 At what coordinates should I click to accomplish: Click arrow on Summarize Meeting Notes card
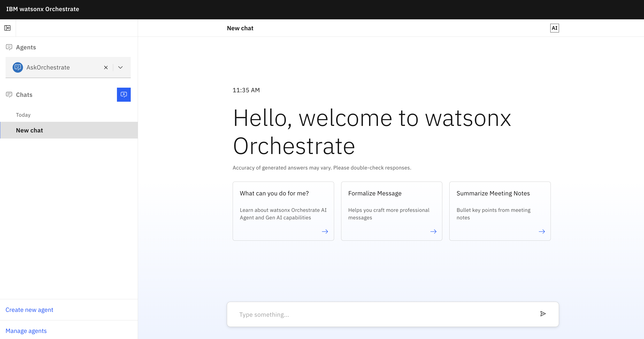pyautogui.click(x=542, y=231)
